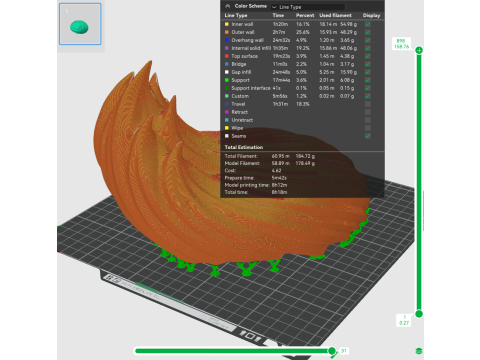Click the horizontal move slider handle
Image resolution: width=480 pixels, height=360 pixels.
pyautogui.click(x=332, y=351)
